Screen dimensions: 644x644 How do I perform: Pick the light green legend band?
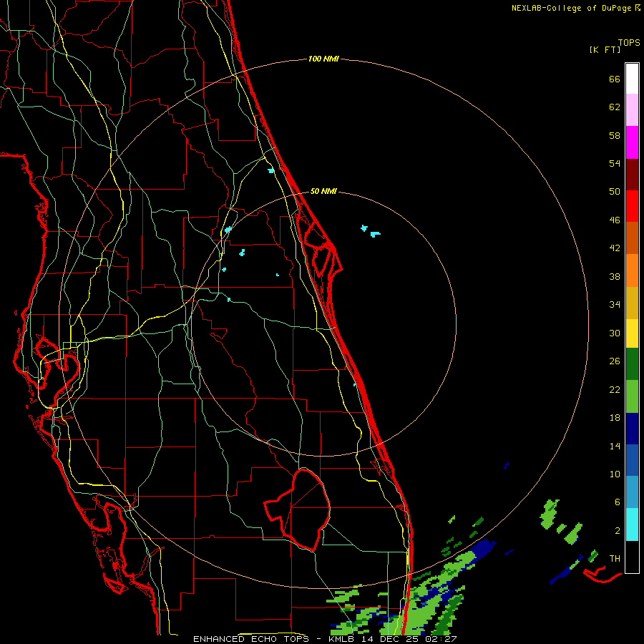[x=632, y=396]
